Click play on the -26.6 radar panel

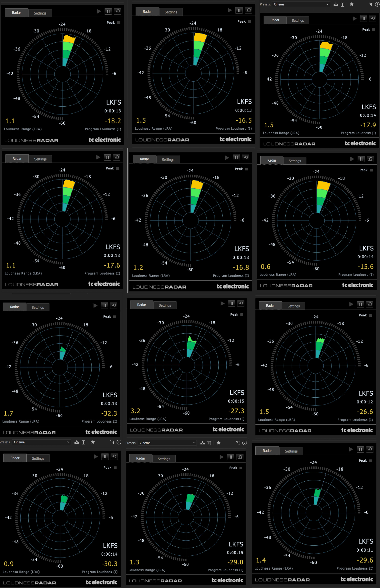point(351,304)
